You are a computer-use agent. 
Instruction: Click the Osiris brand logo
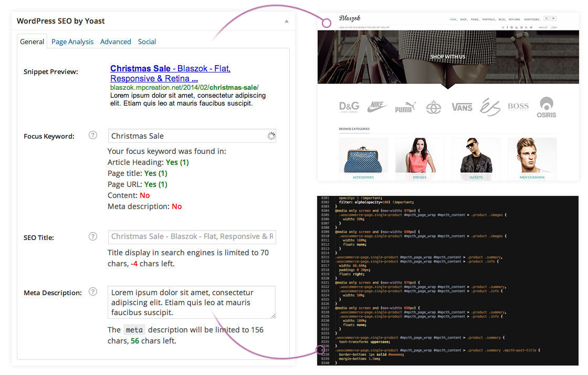click(546, 107)
